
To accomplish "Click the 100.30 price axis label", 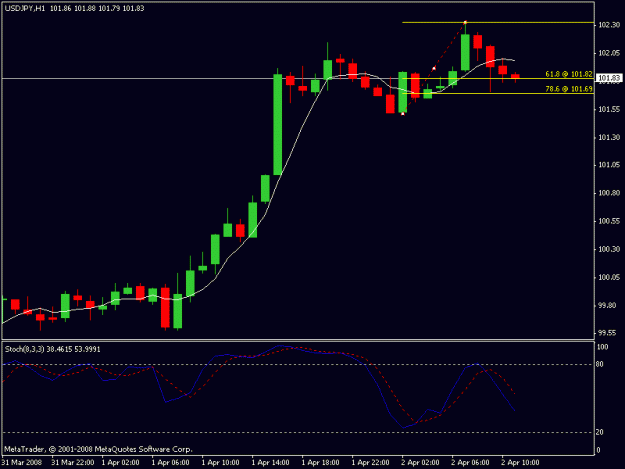I will click(x=609, y=249).
